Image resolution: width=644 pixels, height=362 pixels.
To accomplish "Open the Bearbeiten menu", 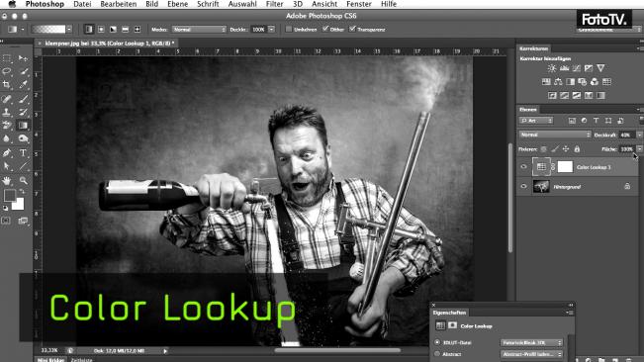I will (x=119, y=4).
